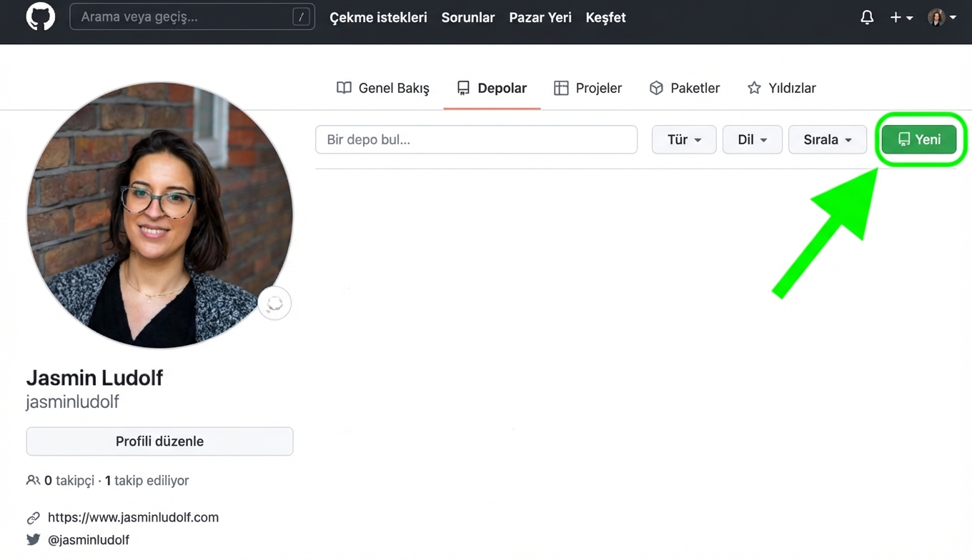Image resolution: width=972 pixels, height=560 pixels.
Task: Open the Sırala sorting dropdown
Action: coord(827,139)
